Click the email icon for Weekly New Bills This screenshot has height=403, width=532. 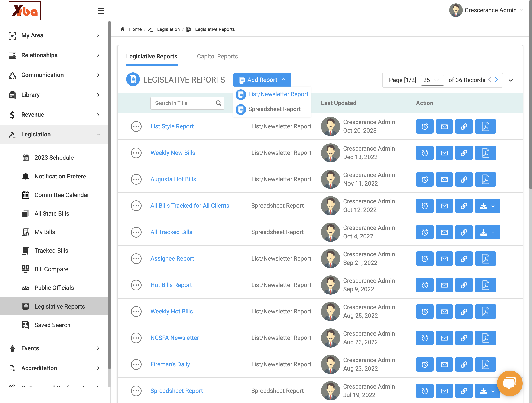click(444, 153)
